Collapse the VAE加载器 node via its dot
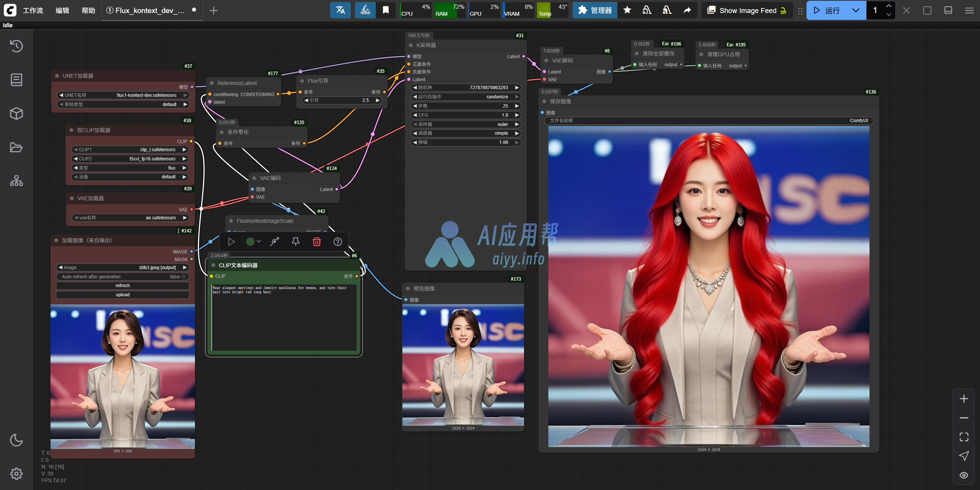Screen dimensions: 980x490 [x=72, y=198]
